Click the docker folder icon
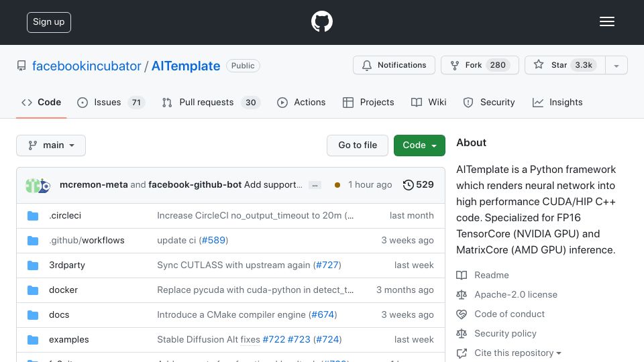644x362 pixels. (x=33, y=290)
